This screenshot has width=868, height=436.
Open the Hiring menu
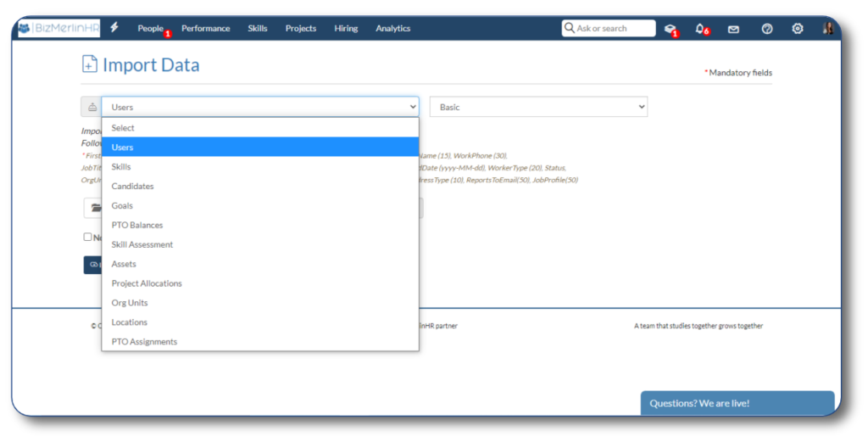click(346, 28)
